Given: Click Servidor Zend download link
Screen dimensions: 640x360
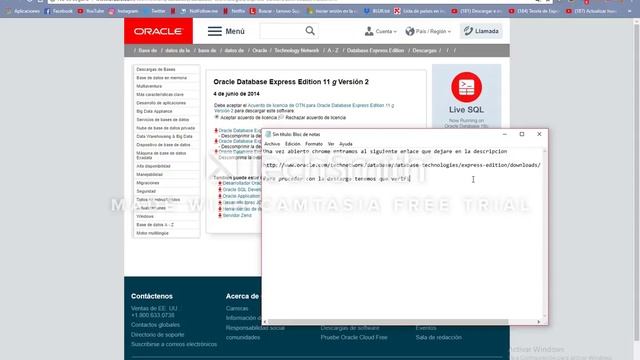Looking at the screenshot, I should click(237, 215).
